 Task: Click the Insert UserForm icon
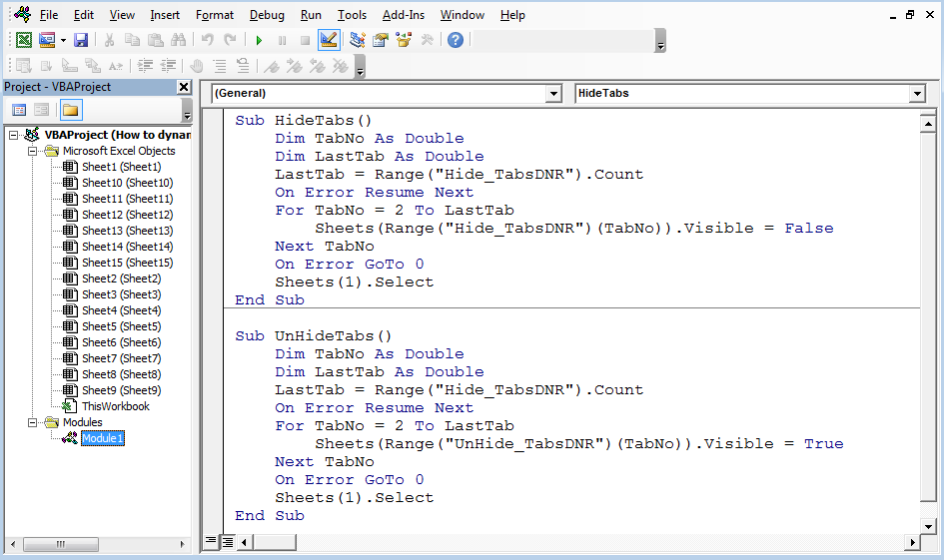47,40
